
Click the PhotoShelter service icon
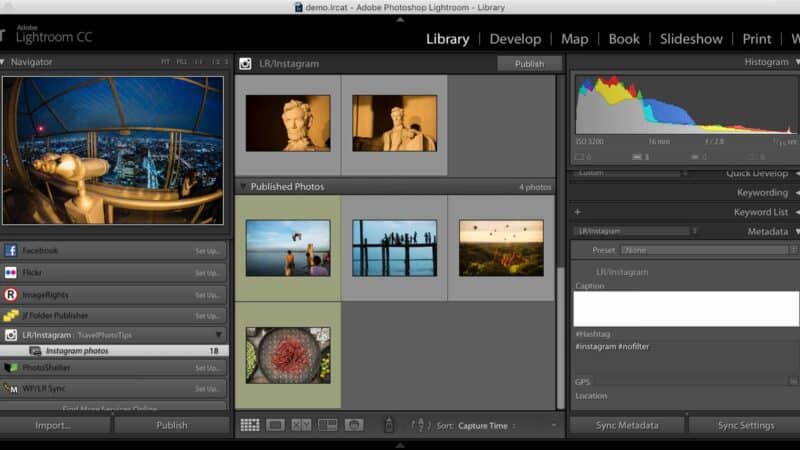(11, 367)
